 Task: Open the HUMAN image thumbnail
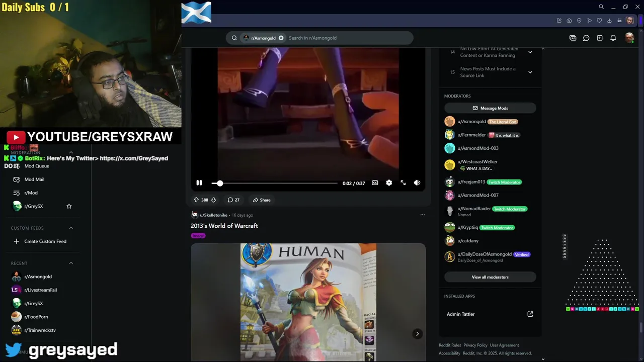coord(308,302)
